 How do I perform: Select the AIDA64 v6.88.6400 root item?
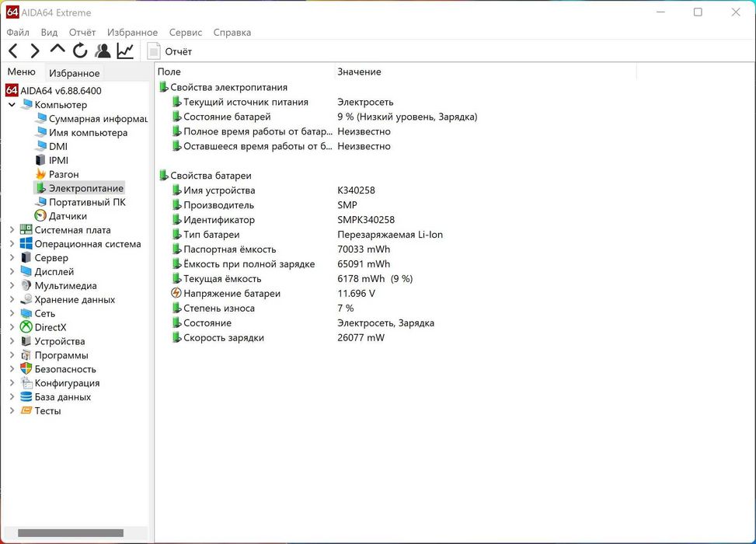click(x=61, y=91)
